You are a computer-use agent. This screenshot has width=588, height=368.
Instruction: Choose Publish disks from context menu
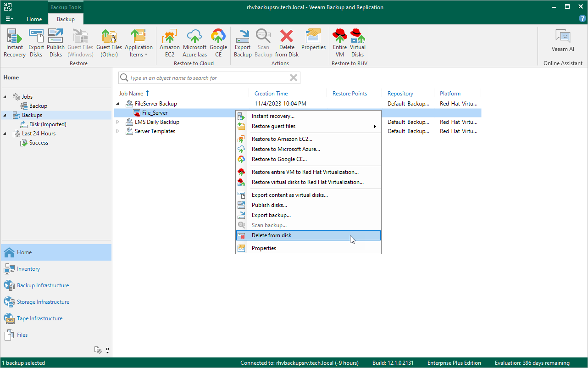tap(308, 205)
